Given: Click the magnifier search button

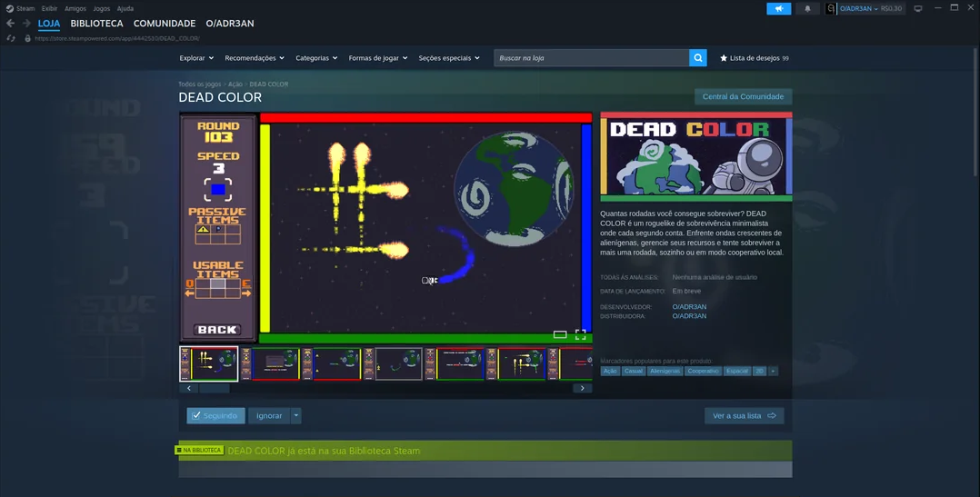Looking at the screenshot, I should click(697, 57).
